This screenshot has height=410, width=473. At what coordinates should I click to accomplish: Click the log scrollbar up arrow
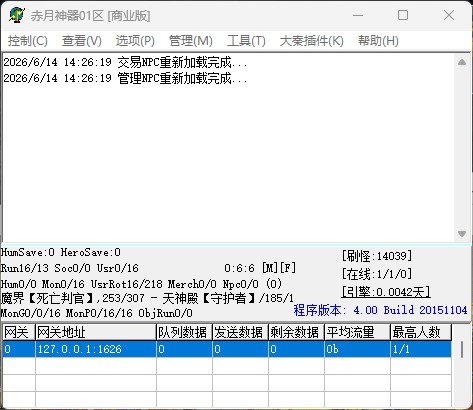tap(462, 62)
